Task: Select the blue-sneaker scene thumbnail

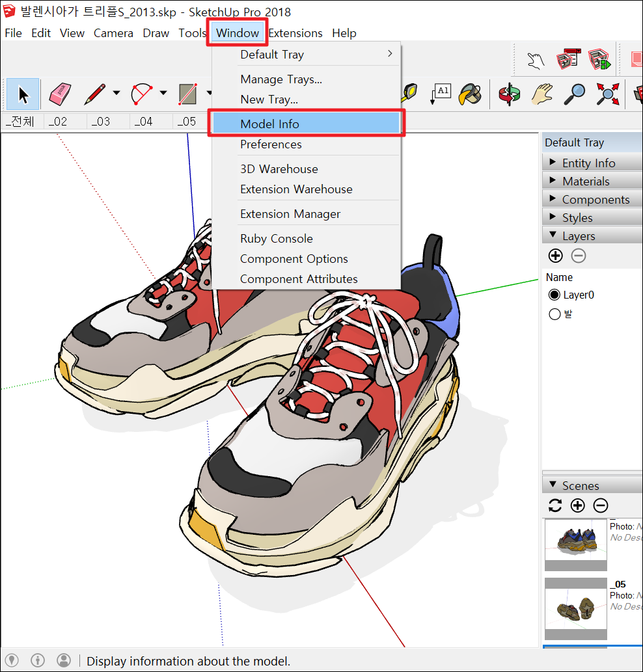Action: click(x=576, y=544)
